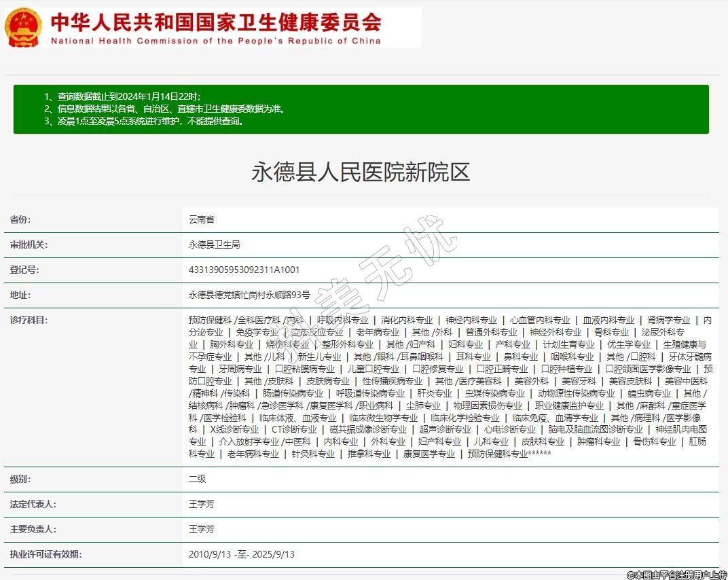Select the 诊疗科目 field label
The height and width of the screenshot is (580, 728).
[29, 320]
